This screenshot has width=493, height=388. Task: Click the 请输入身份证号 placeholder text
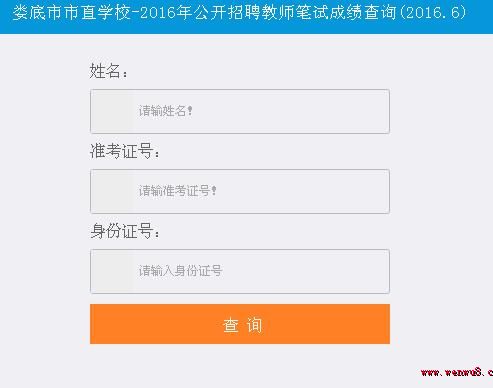[x=180, y=271]
